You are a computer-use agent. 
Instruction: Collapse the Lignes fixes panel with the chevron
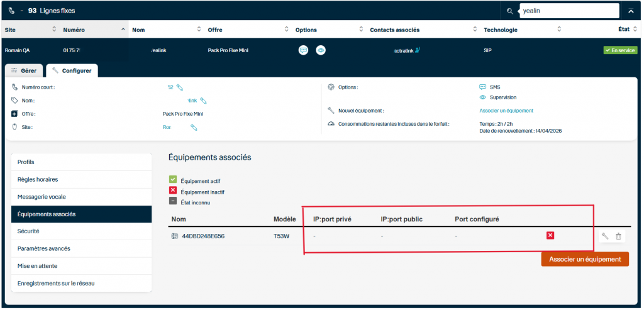click(x=630, y=11)
